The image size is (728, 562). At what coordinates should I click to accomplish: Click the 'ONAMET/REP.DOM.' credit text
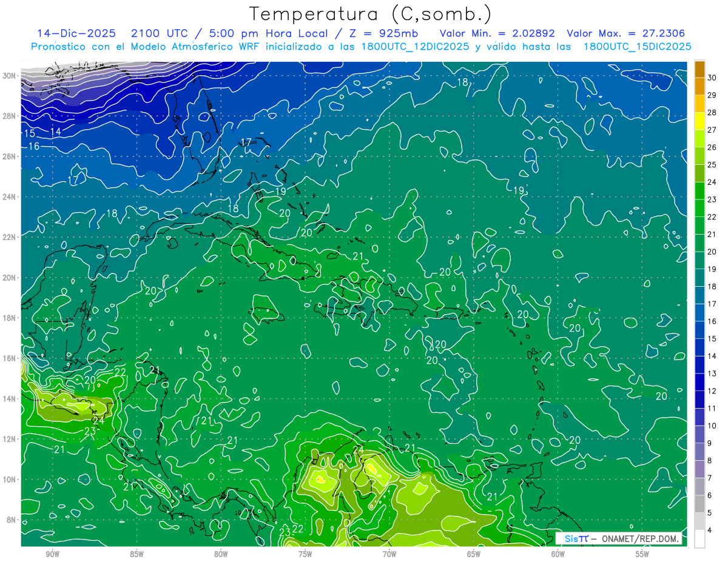pos(639,538)
